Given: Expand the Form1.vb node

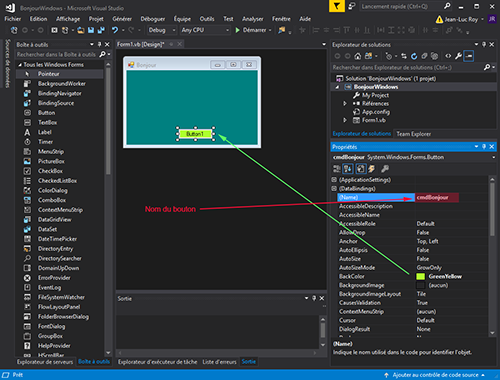Looking at the screenshot, I should [345, 120].
